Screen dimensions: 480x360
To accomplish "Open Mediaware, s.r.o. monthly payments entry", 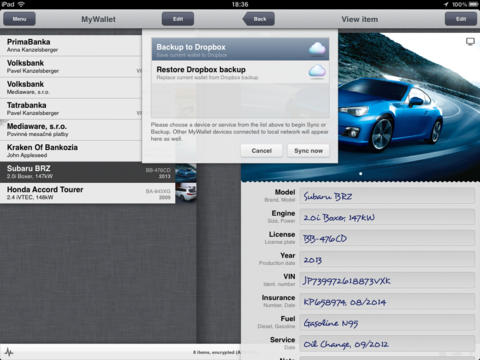I will (x=71, y=130).
